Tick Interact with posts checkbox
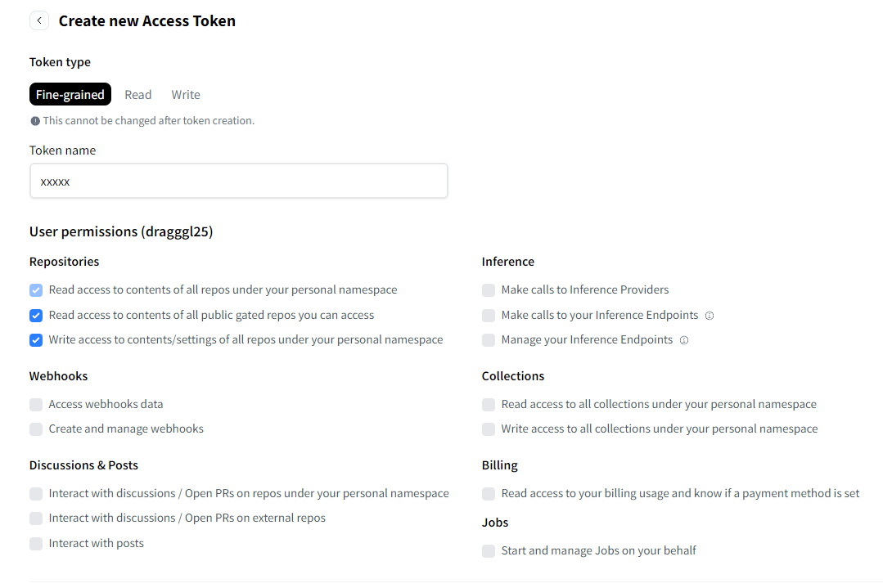Image resolution: width=883 pixels, height=588 pixels. (x=36, y=544)
